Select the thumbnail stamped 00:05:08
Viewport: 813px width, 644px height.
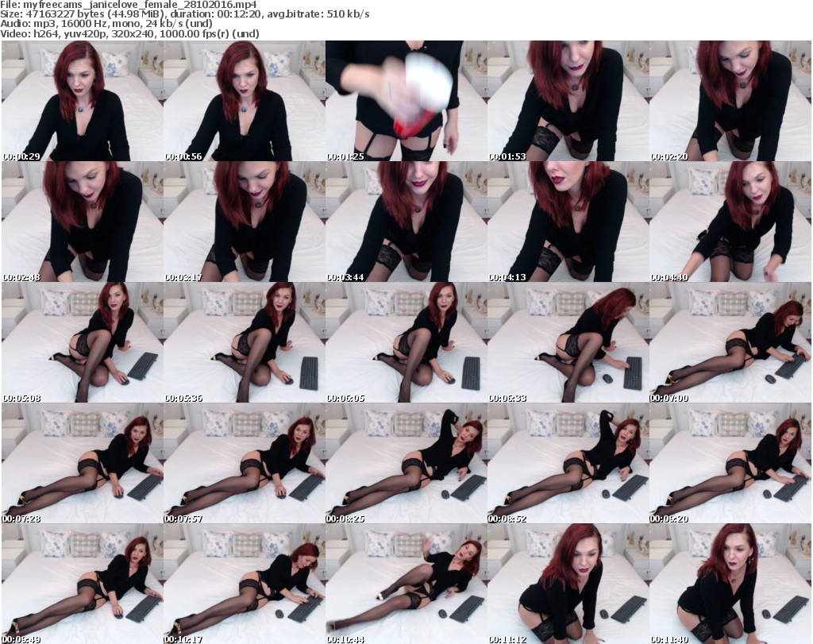(83, 342)
